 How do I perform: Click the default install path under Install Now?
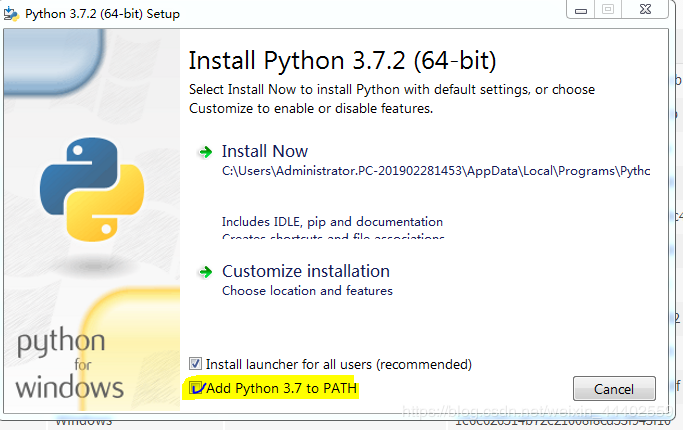tap(435, 171)
